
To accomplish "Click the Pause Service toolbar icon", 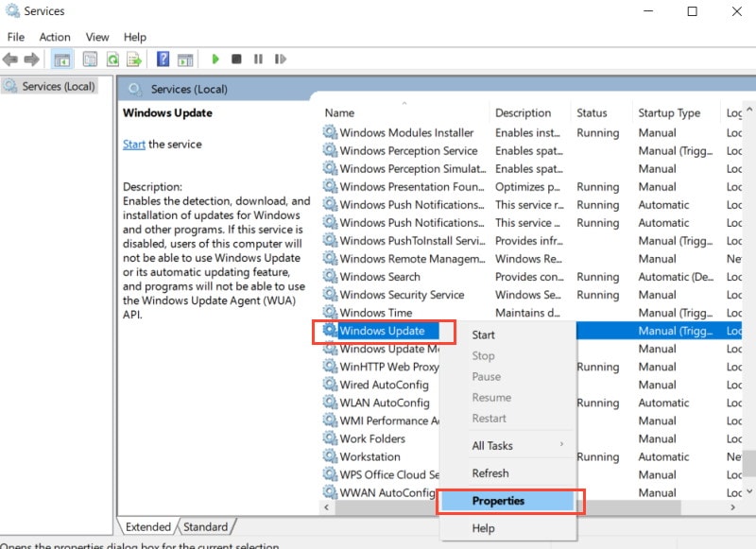I will click(x=258, y=59).
